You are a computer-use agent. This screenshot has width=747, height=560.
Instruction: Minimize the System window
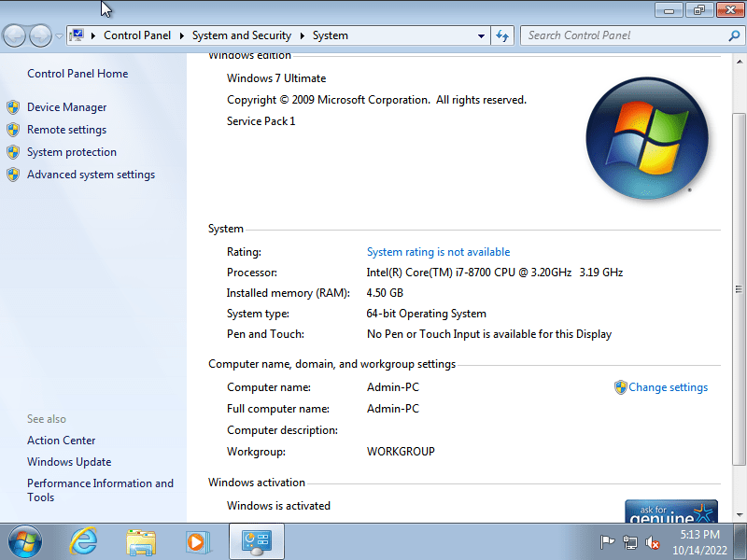click(669, 9)
